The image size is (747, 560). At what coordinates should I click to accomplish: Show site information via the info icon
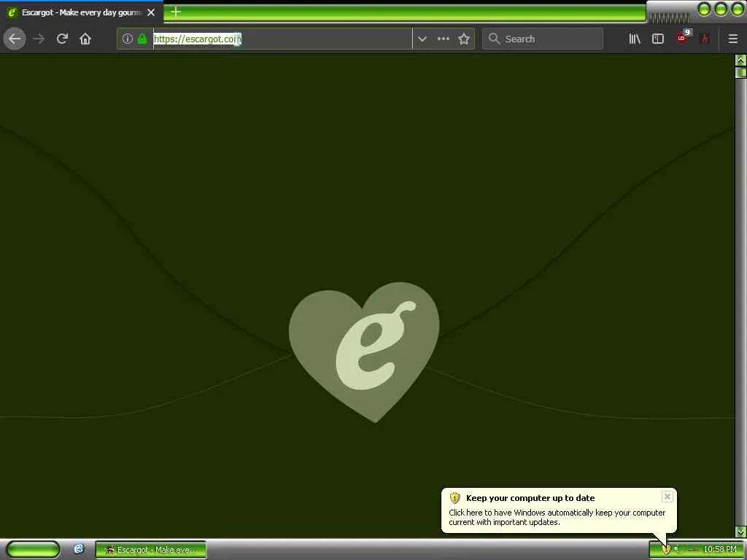(127, 39)
